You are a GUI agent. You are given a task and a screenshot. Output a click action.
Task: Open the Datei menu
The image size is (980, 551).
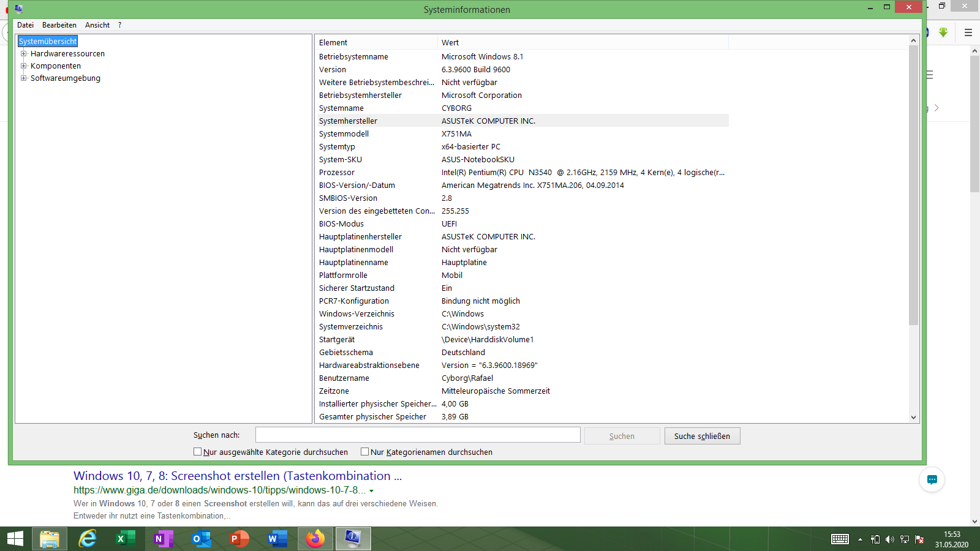(x=25, y=25)
